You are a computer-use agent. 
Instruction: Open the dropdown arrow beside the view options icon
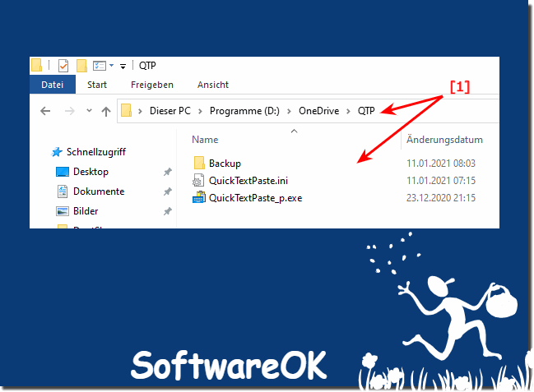[x=111, y=66]
